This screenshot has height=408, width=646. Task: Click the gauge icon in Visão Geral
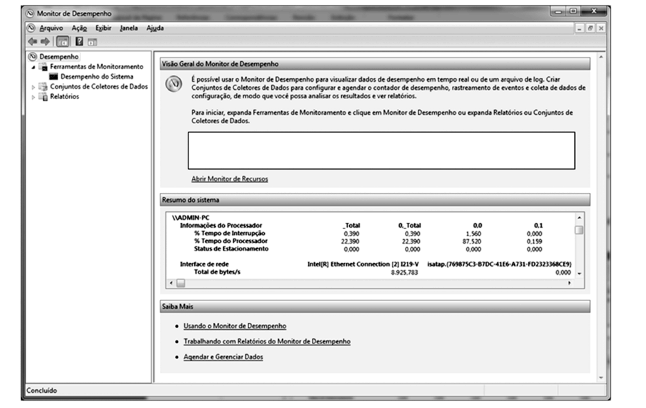pos(174,84)
